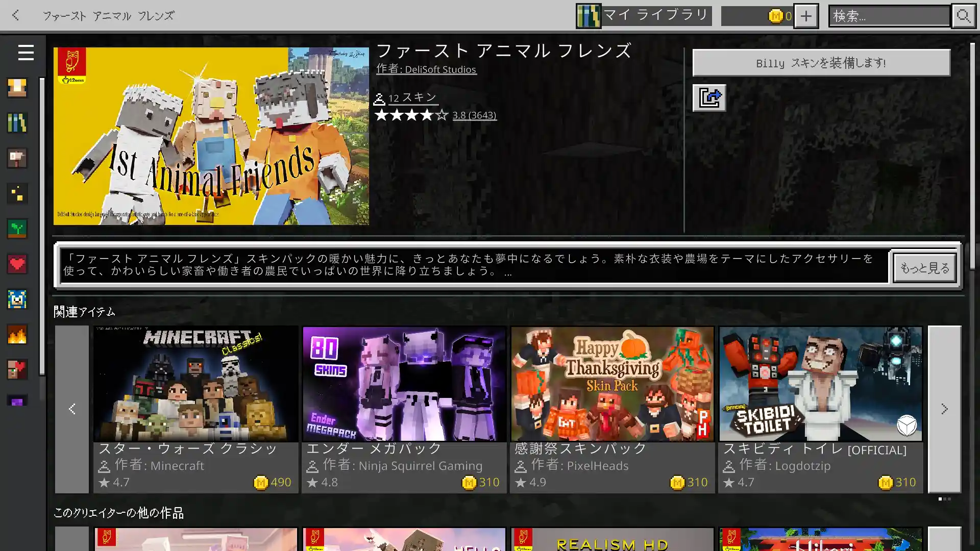
Task: Click the Minecoin balance coin icon
Action: (x=775, y=16)
